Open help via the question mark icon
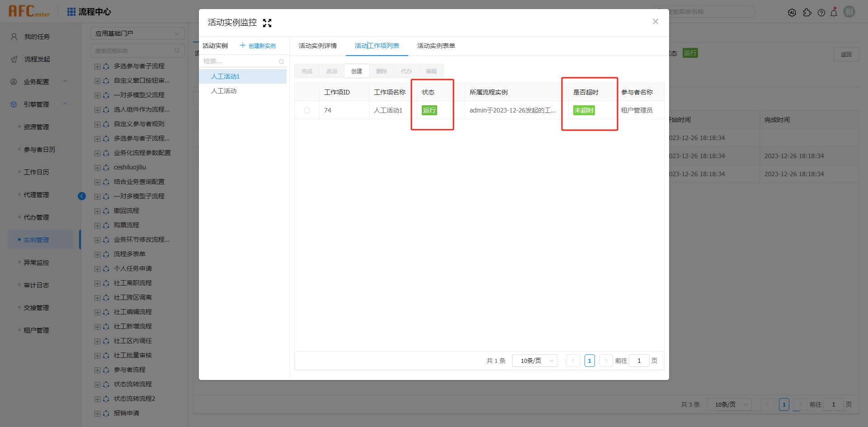 point(821,12)
